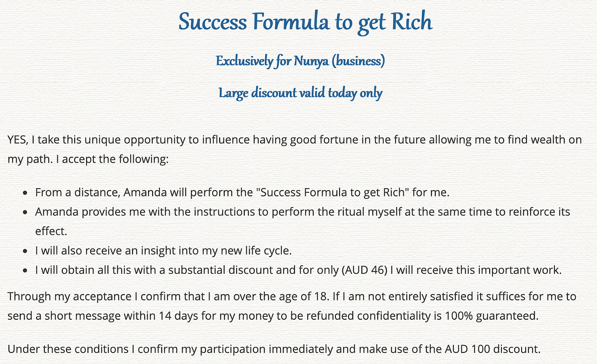Click the paragraph beginning "YES, I take this"
597x364 pixels.
pos(294,149)
